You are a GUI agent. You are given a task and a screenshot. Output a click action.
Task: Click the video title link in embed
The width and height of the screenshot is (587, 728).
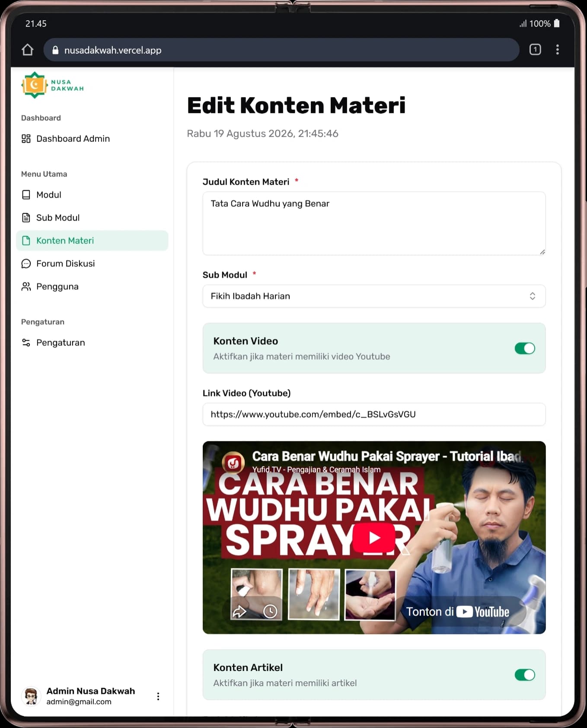point(387,457)
